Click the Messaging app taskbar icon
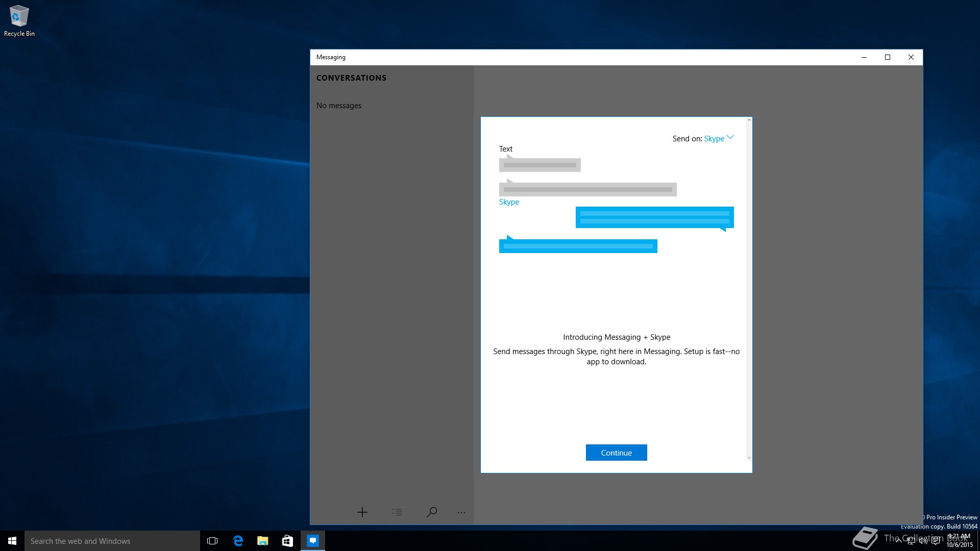Screen dimensions: 980x551 pos(313,541)
